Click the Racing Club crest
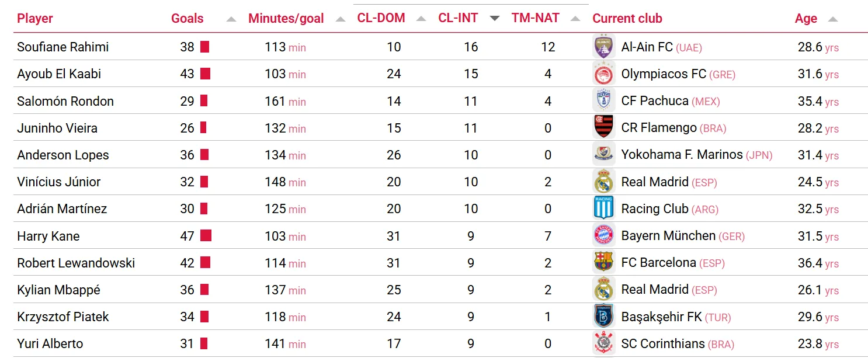The height and width of the screenshot is (358, 868). pyautogui.click(x=603, y=209)
